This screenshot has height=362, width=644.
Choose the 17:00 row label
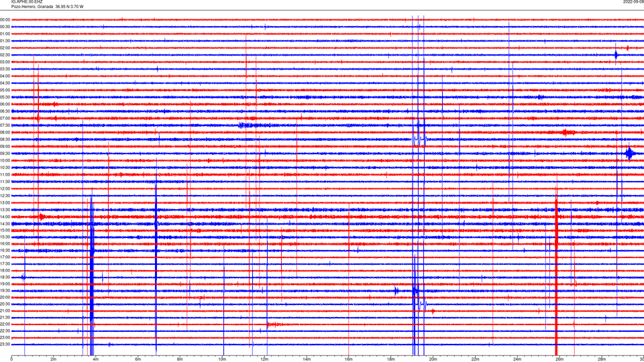(x=5, y=257)
